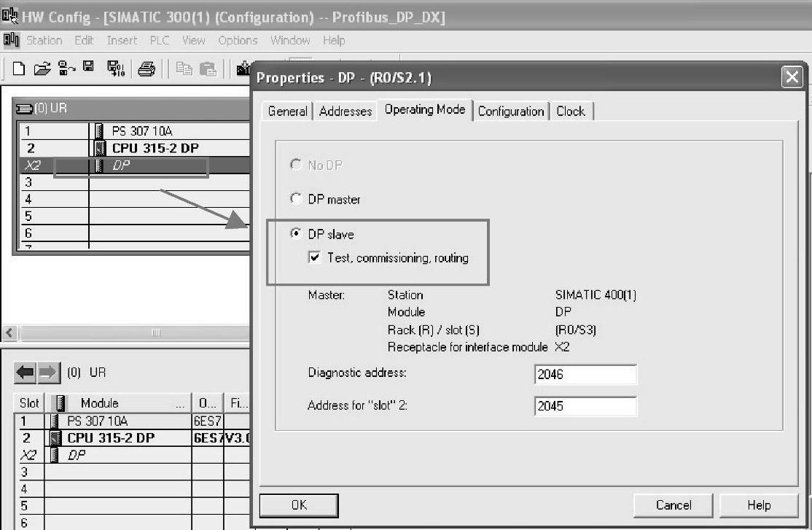Image resolution: width=812 pixels, height=530 pixels.
Task: Open the Insert menu
Action: pyautogui.click(x=122, y=40)
